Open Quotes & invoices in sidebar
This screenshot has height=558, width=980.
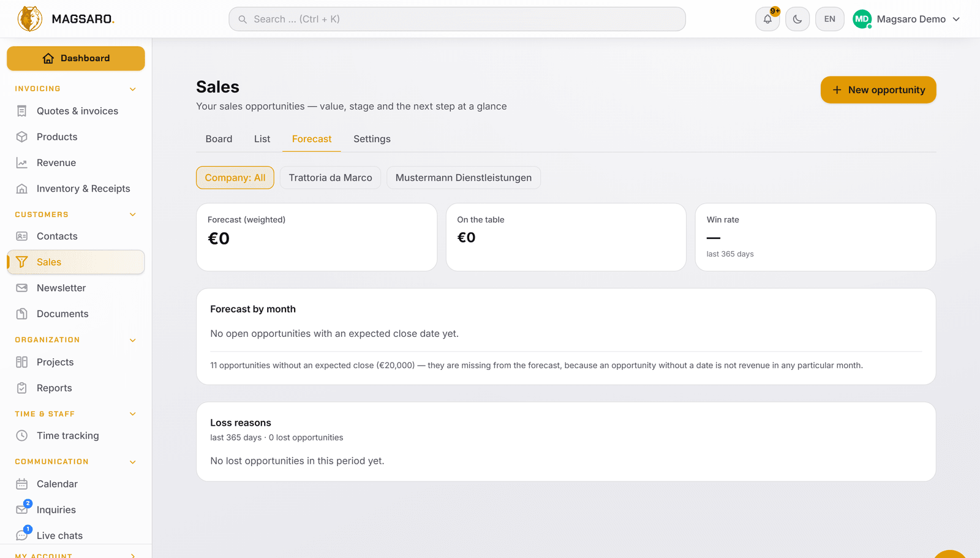click(76, 111)
